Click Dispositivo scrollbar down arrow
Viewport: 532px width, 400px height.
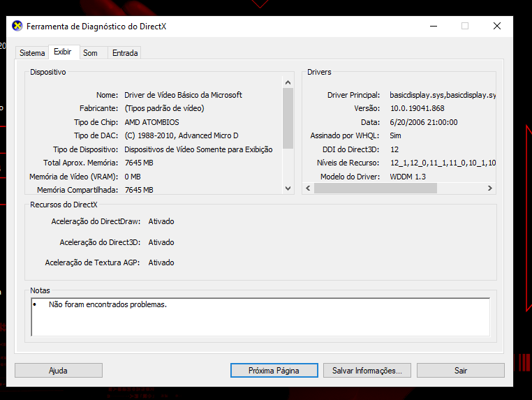(288, 188)
